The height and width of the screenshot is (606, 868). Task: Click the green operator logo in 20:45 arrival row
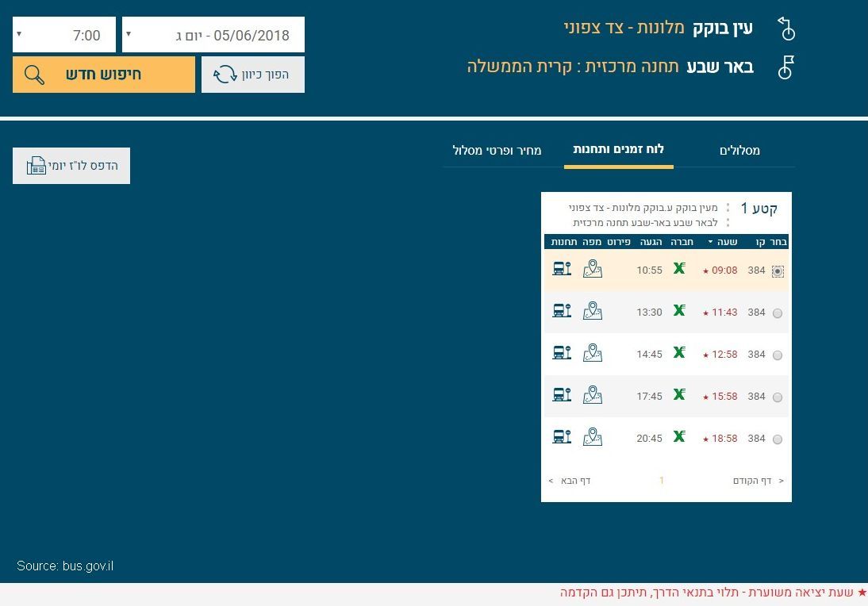coord(679,436)
